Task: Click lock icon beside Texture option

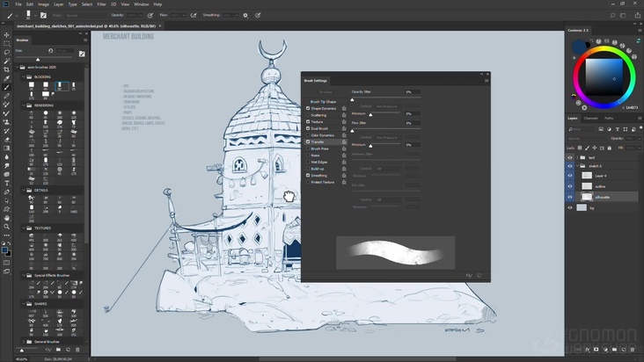Action: pos(344,122)
